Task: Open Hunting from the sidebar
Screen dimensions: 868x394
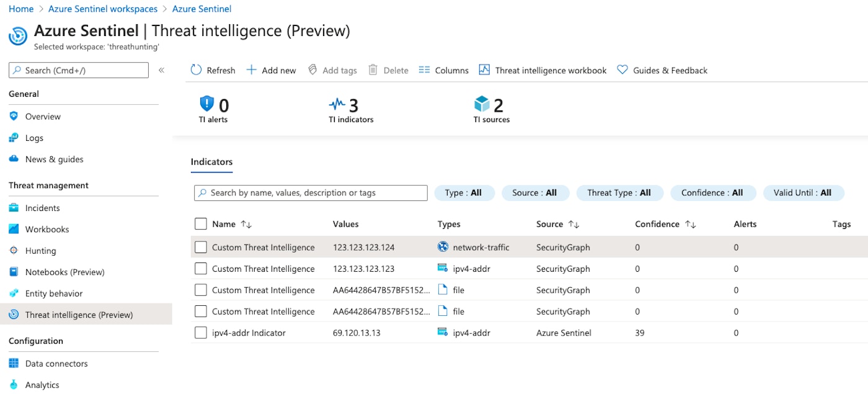Action: (x=40, y=251)
